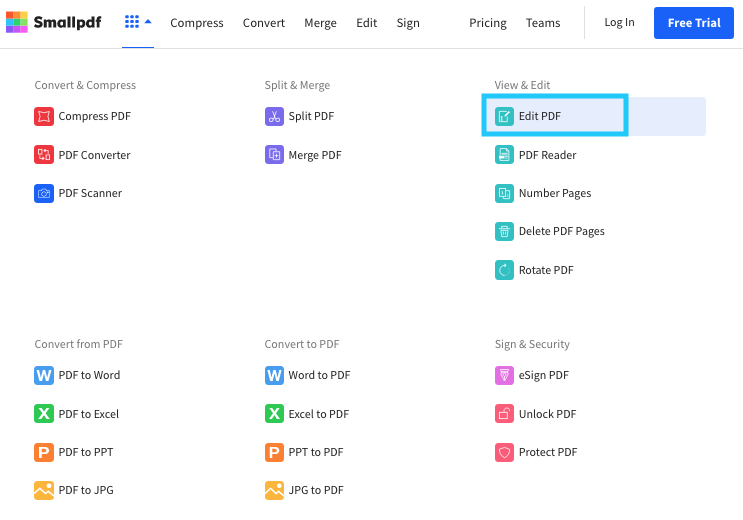Click the Split PDF scissors icon
743x520 pixels.
[274, 117]
